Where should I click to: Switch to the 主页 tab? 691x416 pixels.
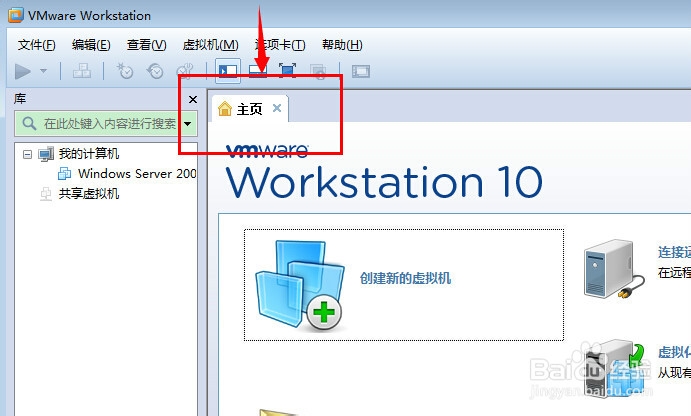[x=250, y=108]
